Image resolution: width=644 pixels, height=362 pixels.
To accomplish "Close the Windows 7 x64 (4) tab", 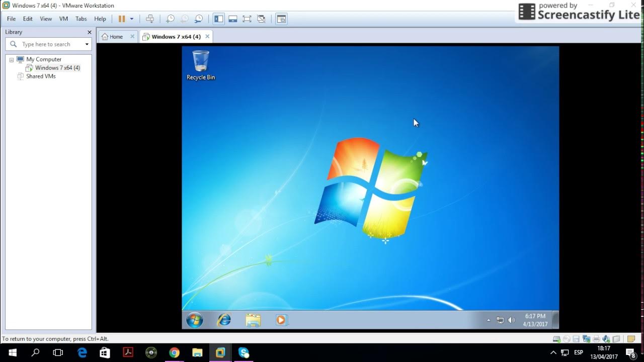I will 207,36.
